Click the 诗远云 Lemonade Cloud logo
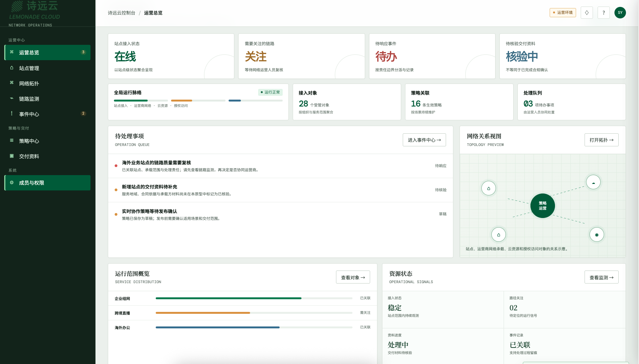This screenshot has height=364, width=639. pyautogui.click(x=35, y=10)
